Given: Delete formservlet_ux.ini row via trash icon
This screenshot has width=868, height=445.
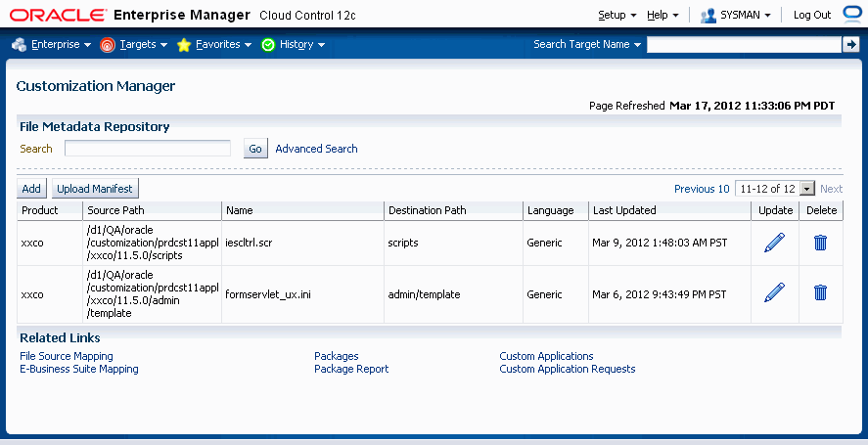Looking at the screenshot, I should (x=820, y=292).
